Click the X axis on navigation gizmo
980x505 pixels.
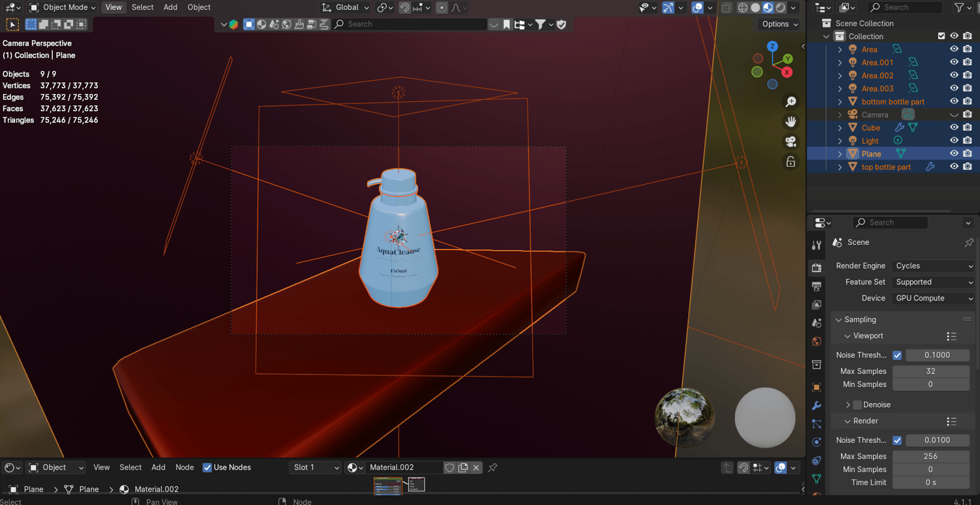(x=787, y=72)
